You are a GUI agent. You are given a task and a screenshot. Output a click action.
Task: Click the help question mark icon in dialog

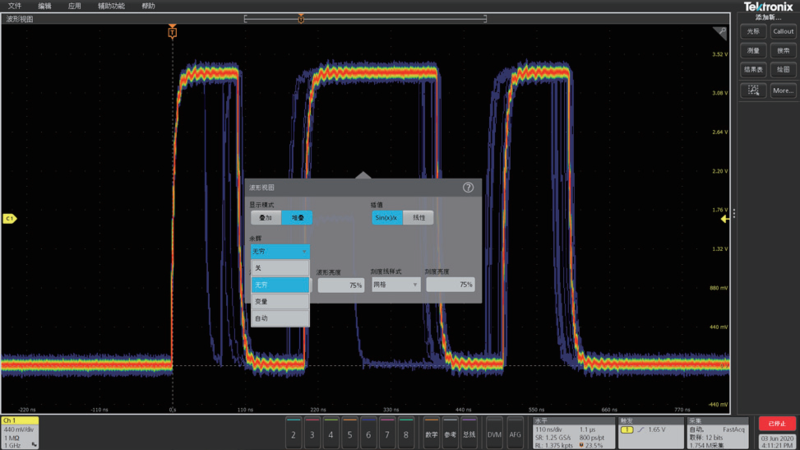(x=468, y=187)
